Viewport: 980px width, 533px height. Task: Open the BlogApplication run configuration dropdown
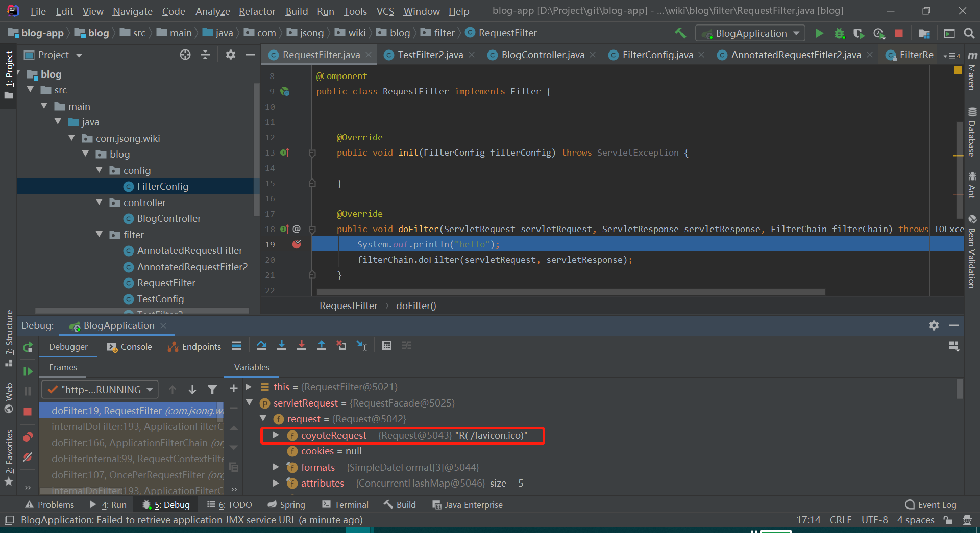point(750,33)
